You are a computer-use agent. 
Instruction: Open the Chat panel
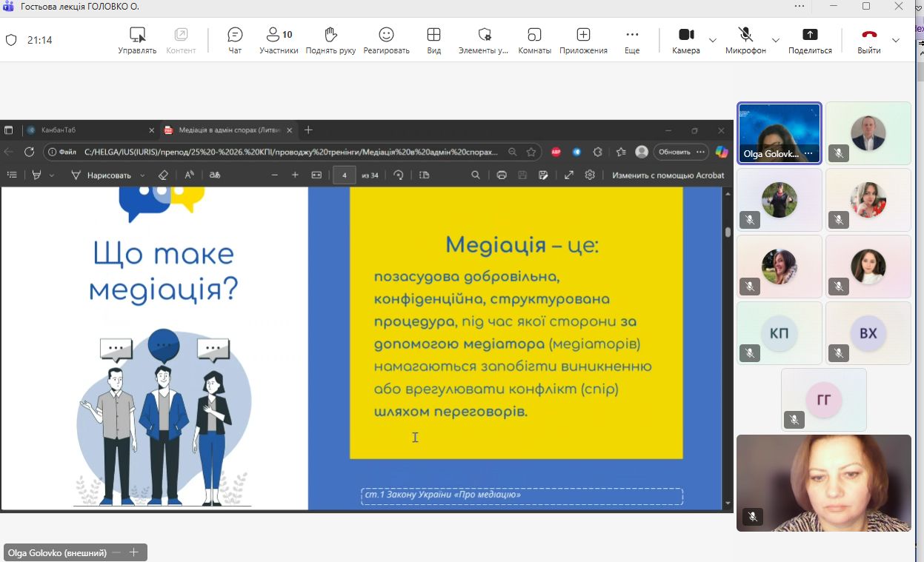pos(235,40)
